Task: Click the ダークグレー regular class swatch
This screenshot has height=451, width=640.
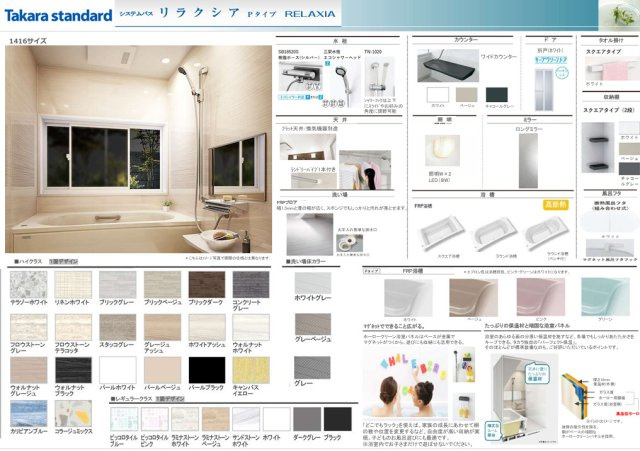Action: 307,419
